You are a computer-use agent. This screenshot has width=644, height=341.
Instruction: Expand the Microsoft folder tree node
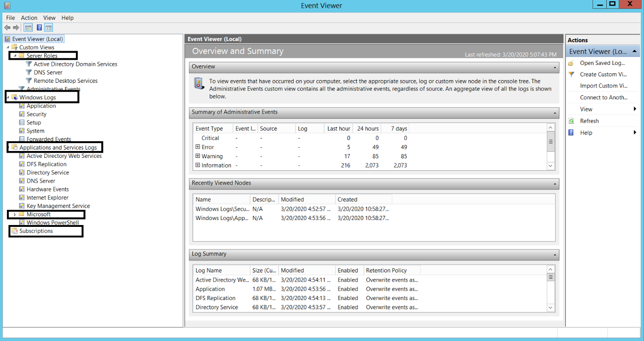(15, 214)
